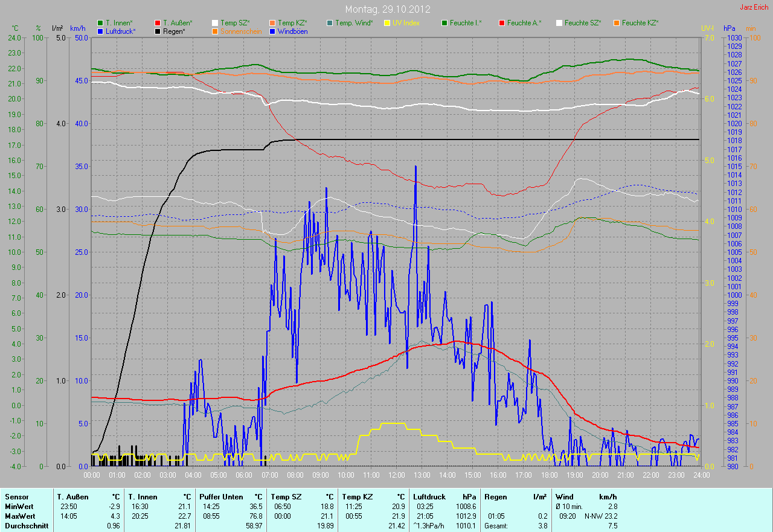Click the blue Luftdruck legend square
The height and width of the screenshot is (532, 773).
click(100, 31)
